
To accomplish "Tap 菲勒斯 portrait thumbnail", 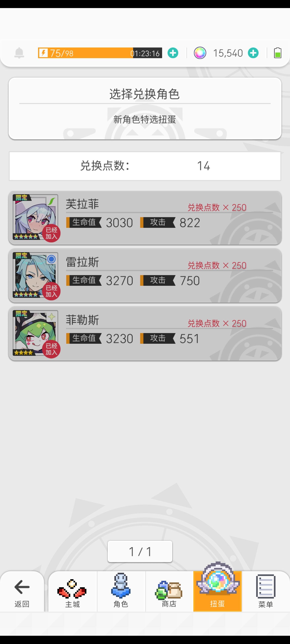I will (35, 333).
